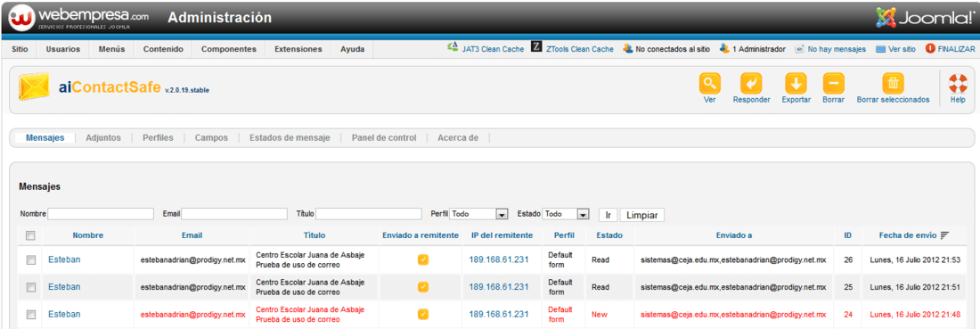Open the Contenido menu
The image size is (980, 329).
(x=163, y=49)
